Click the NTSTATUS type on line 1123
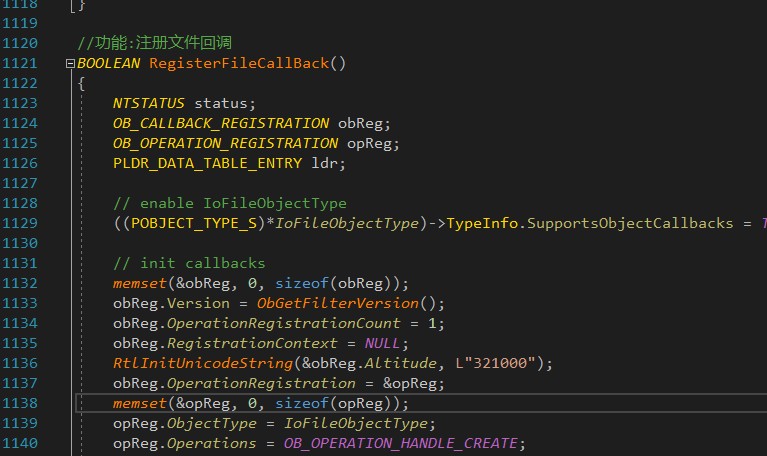The height and width of the screenshot is (456, 767). (149, 103)
